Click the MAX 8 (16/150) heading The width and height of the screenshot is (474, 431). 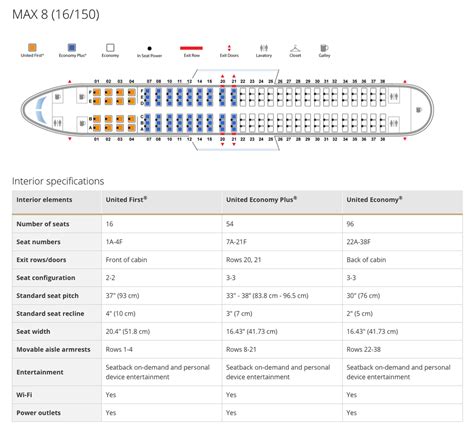click(x=56, y=14)
